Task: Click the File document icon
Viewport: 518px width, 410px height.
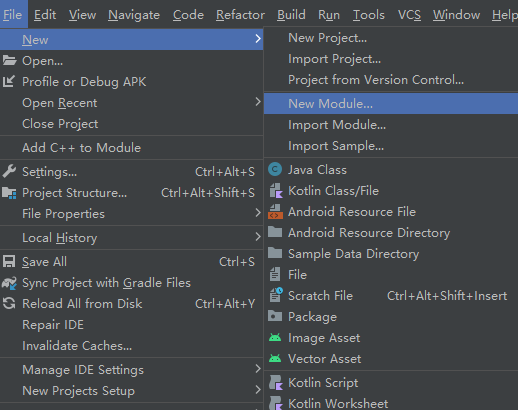Action: pos(275,274)
